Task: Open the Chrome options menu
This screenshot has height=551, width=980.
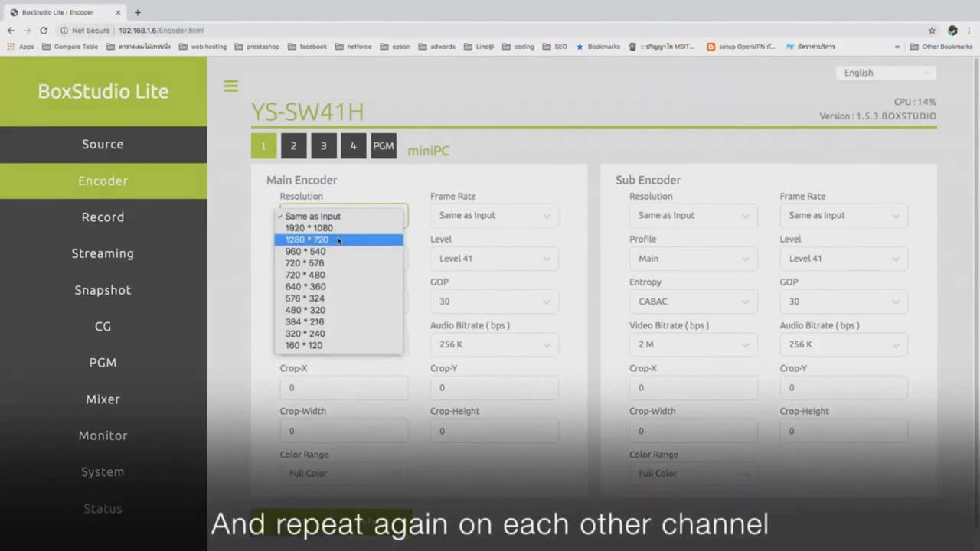Action: (969, 31)
